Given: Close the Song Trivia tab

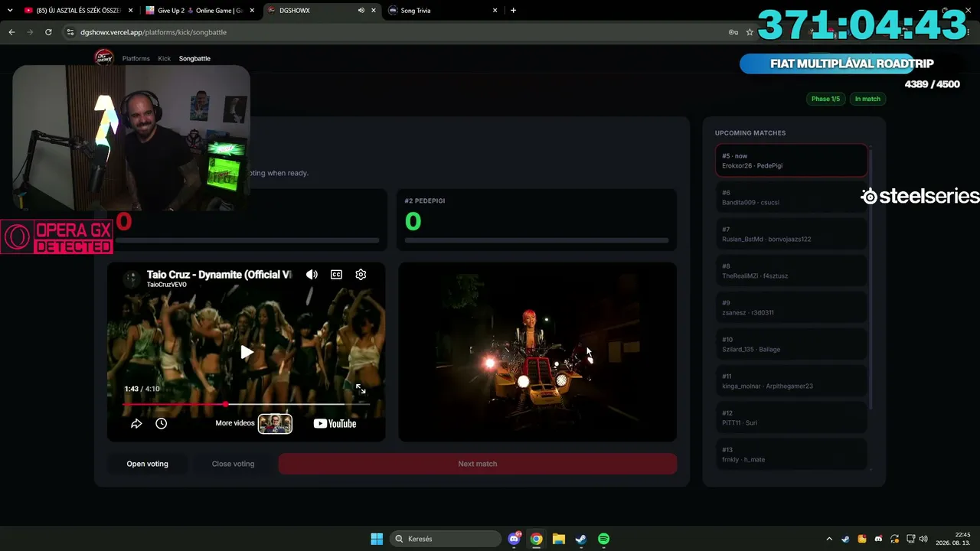Looking at the screenshot, I should coord(495,11).
